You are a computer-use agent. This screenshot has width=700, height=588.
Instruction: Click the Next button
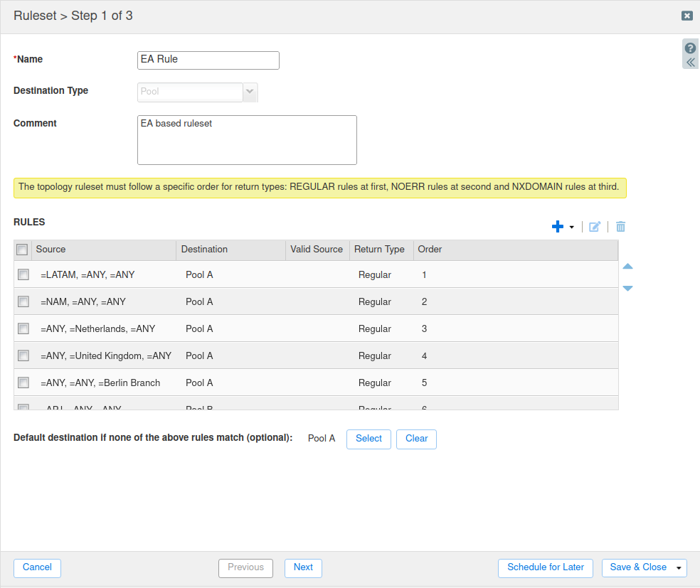[x=303, y=567]
